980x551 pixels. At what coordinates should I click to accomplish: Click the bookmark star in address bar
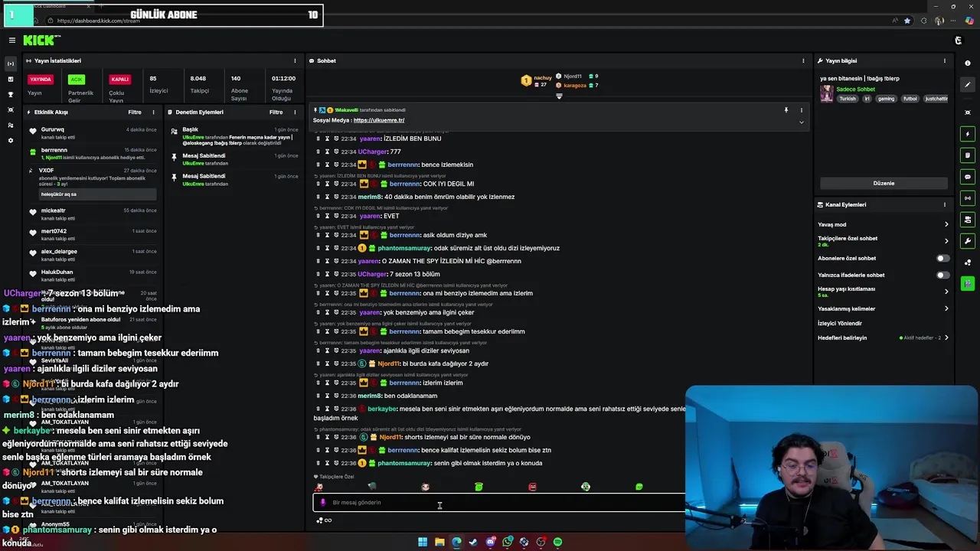[x=907, y=21]
